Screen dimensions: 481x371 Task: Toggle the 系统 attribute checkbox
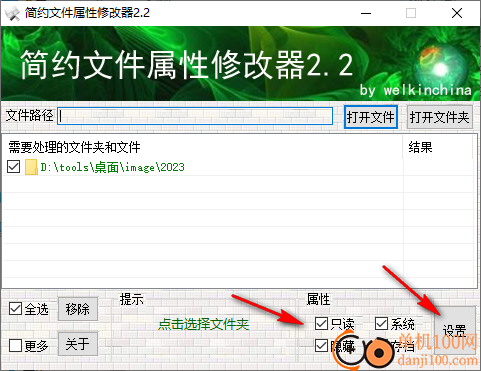coord(381,323)
